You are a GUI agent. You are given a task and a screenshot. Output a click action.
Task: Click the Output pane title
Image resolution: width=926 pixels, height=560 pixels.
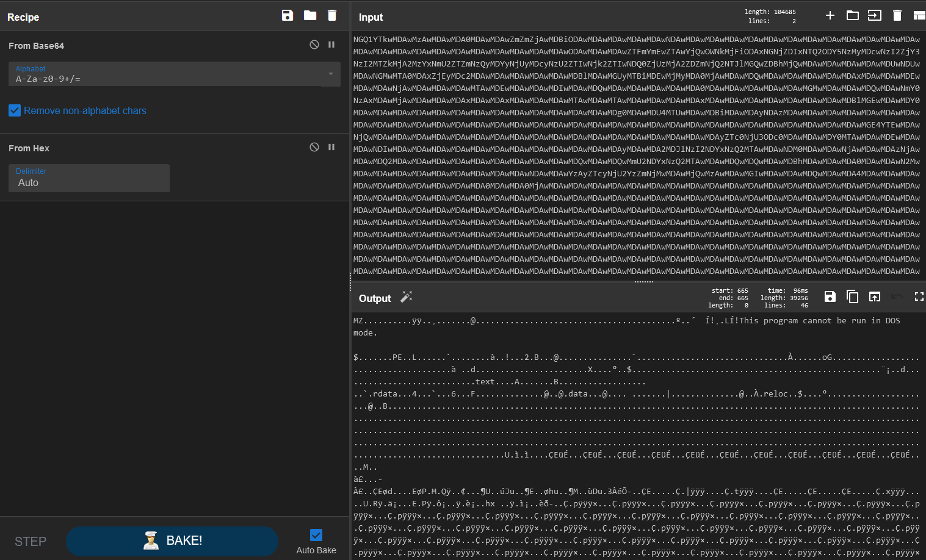(x=375, y=298)
